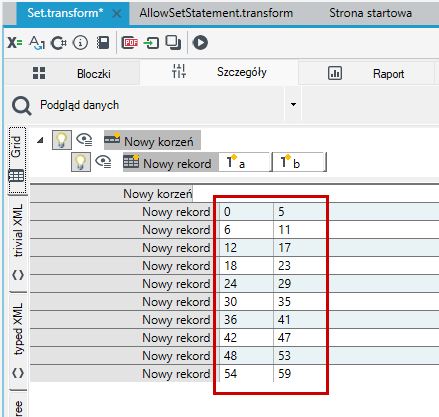The height and width of the screenshot is (417, 439).
Task: Click the Podgląd danych label
Action: click(x=80, y=105)
